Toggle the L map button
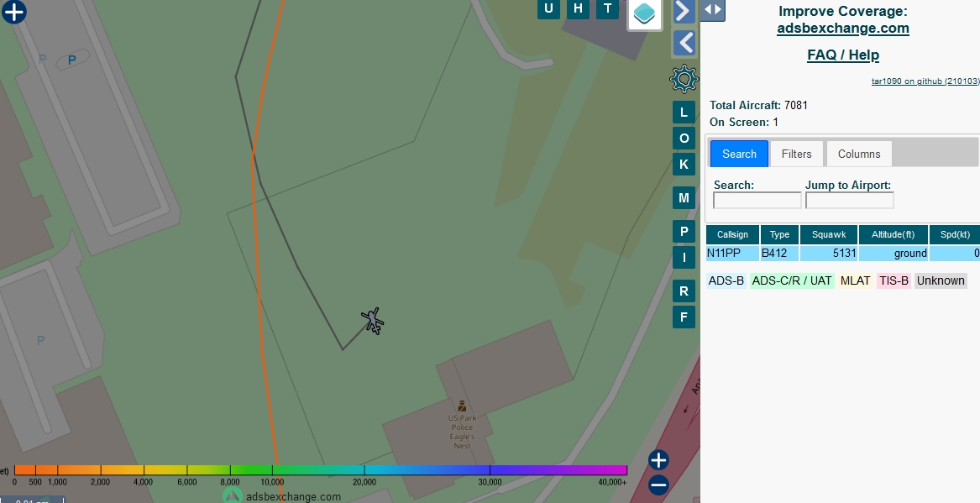 [x=684, y=113]
